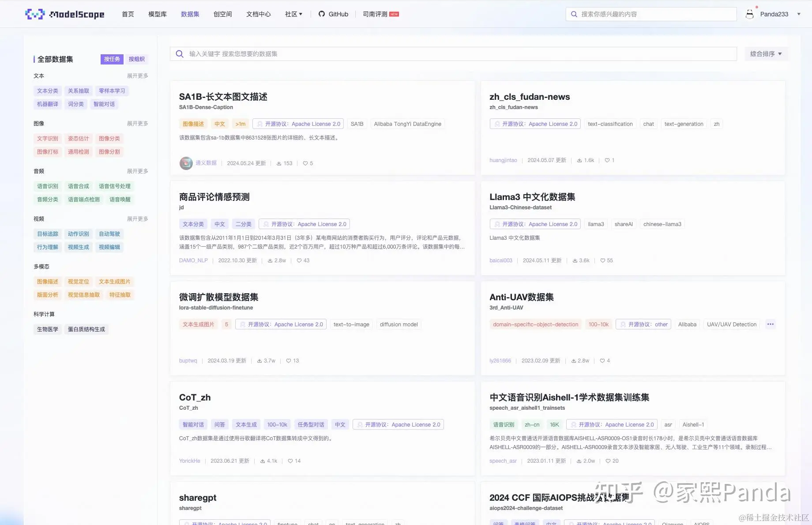
Task: Select the 机器翻译 task filter
Action: pos(48,104)
